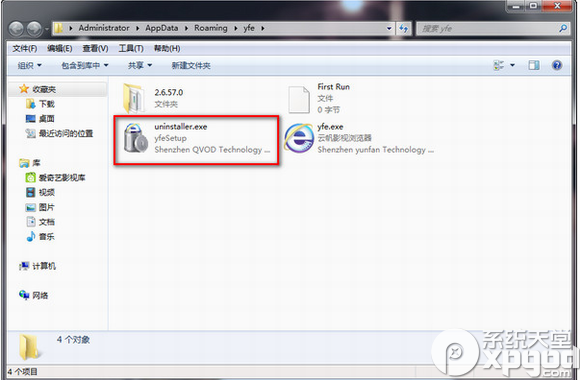580x380 pixels.
Task: Select 收藏夹 favorites in the sidebar
Action: coord(44,89)
